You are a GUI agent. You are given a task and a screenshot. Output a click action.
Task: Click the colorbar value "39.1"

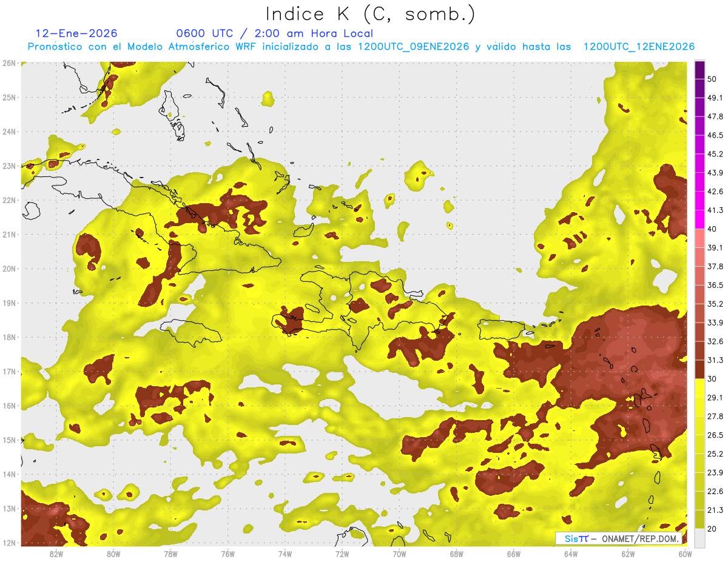point(715,247)
